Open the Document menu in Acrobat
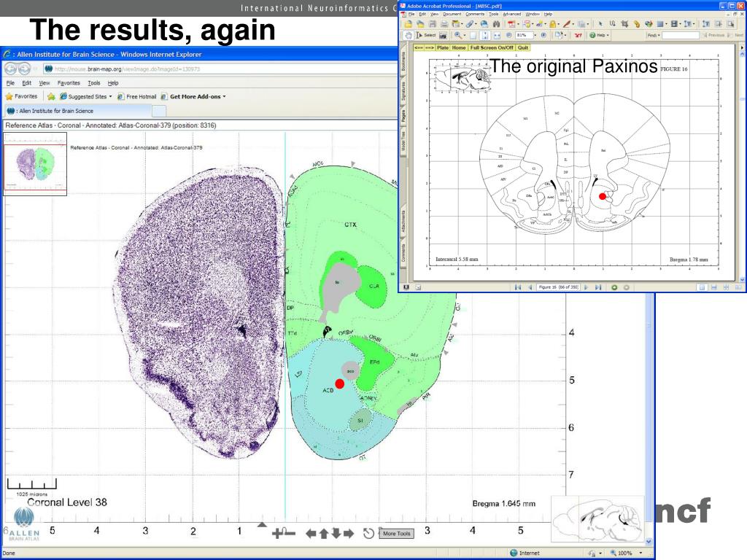 point(452,14)
